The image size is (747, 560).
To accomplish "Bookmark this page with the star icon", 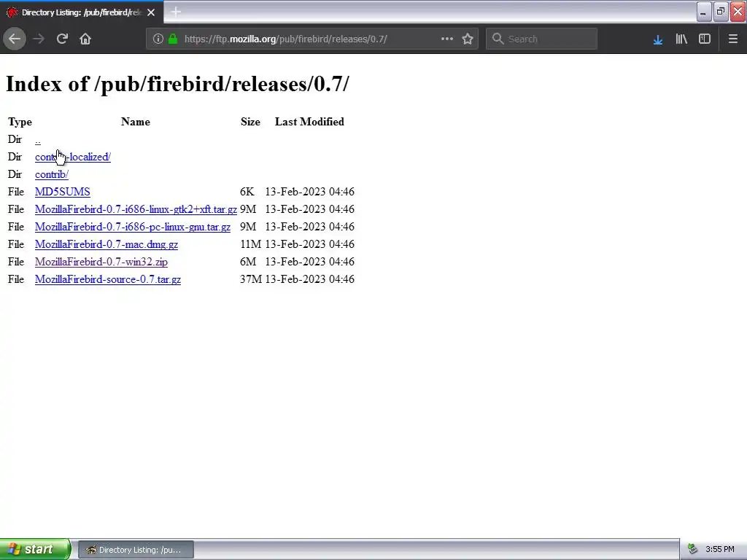I will pyautogui.click(x=468, y=39).
